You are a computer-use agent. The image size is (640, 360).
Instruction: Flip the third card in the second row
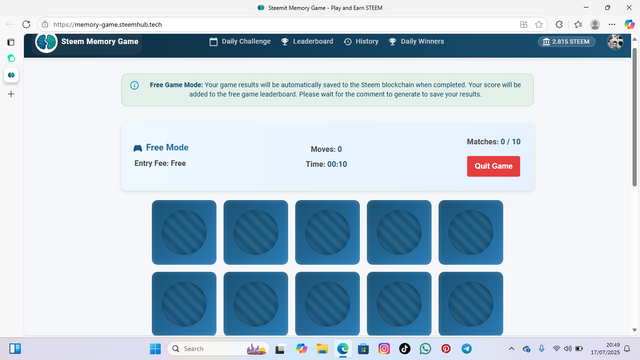[x=327, y=304]
